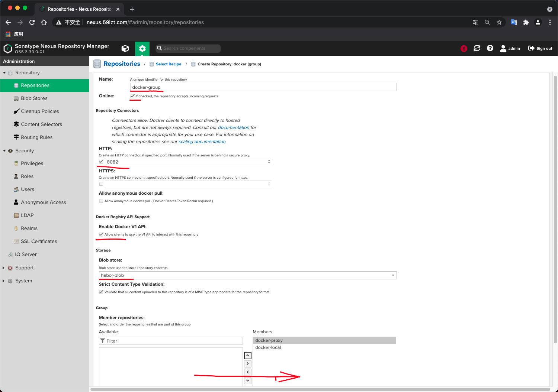Collapse the Repository tree section
Viewport: 558px width, 392px height.
point(4,73)
